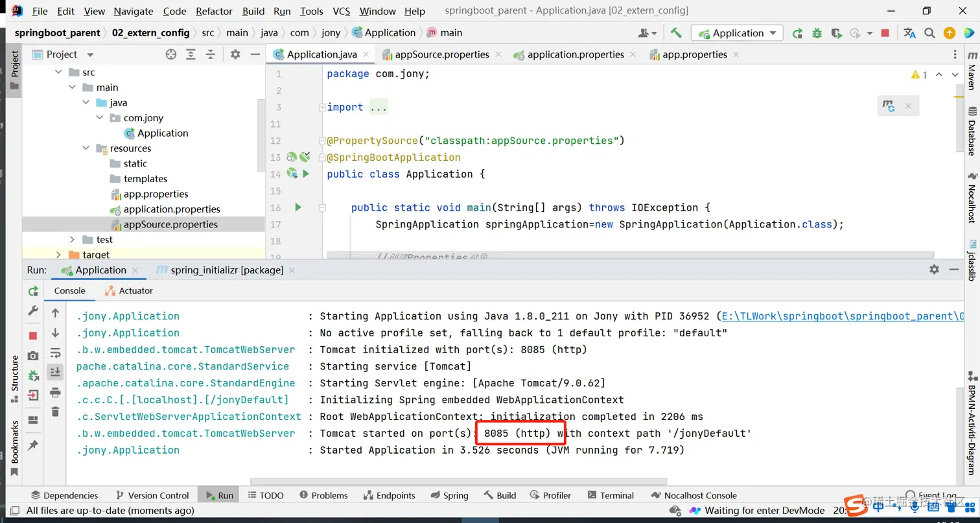Open the Application run configuration dropdown

(737, 33)
